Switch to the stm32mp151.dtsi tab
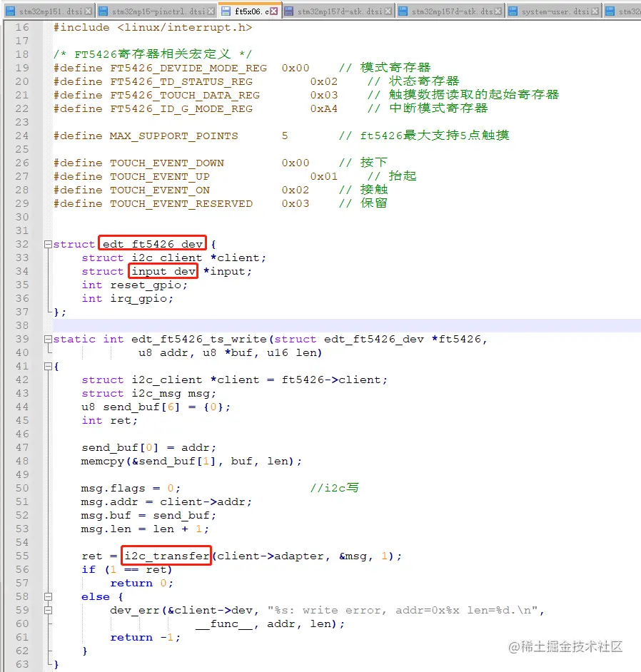The image size is (641, 672). pos(50,11)
